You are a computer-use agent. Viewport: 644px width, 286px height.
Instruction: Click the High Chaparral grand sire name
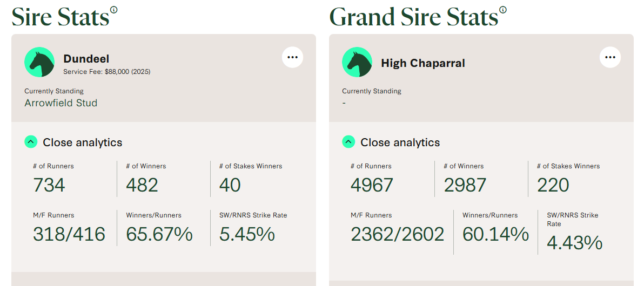pyautogui.click(x=423, y=63)
